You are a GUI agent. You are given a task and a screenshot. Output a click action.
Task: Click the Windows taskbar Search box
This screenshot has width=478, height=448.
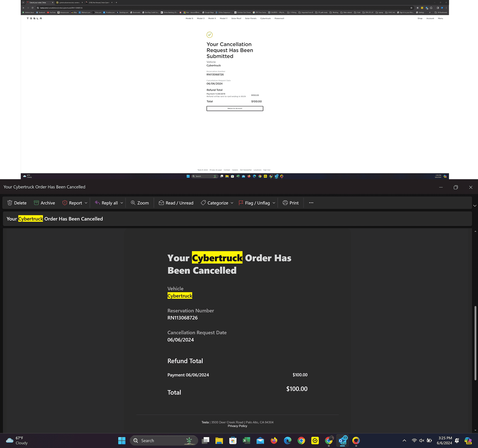[x=164, y=441]
